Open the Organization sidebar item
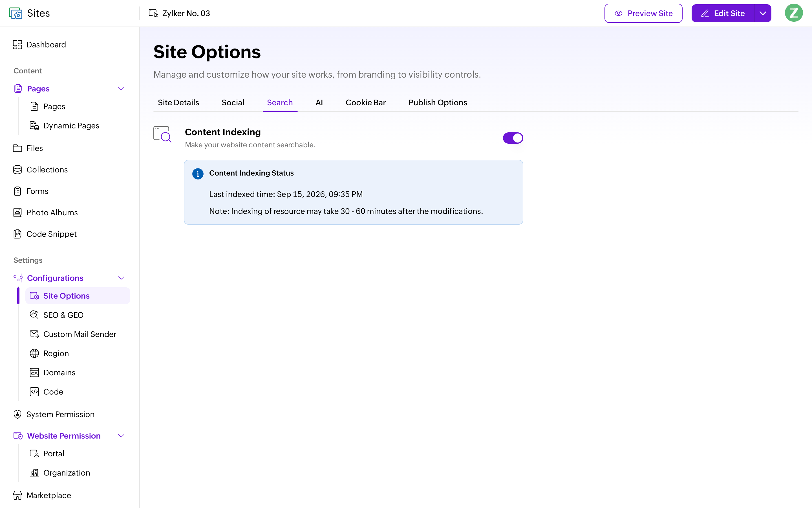Image resolution: width=812 pixels, height=508 pixels. pyautogui.click(x=78, y=473)
